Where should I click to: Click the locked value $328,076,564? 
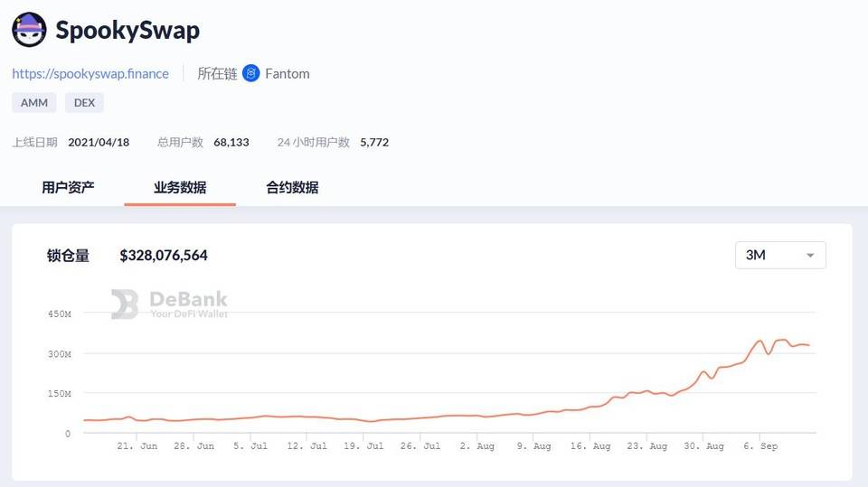(164, 255)
